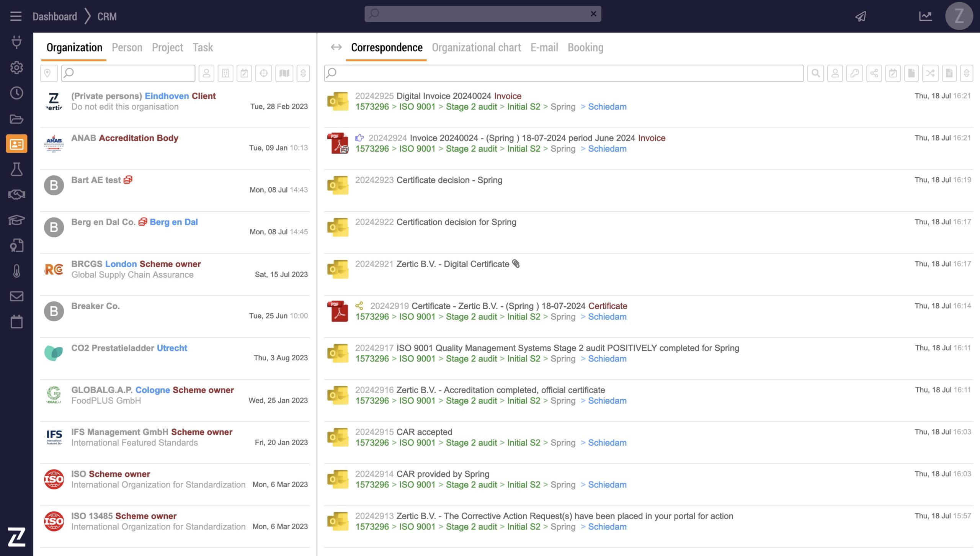Click the shuffle arrows icon in Correspondence toolbar
Image resolution: width=980 pixels, height=556 pixels.
pyautogui.click(x=930, y=73)
